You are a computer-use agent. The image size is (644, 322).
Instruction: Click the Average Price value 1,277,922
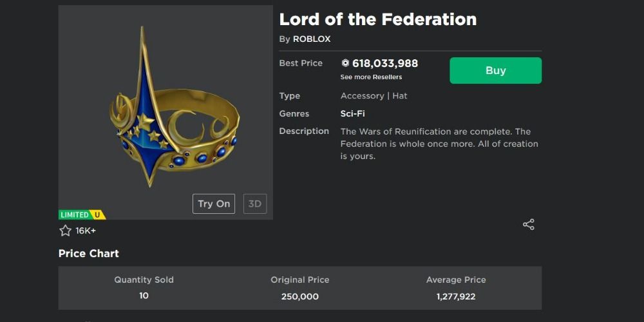point(456,297)
